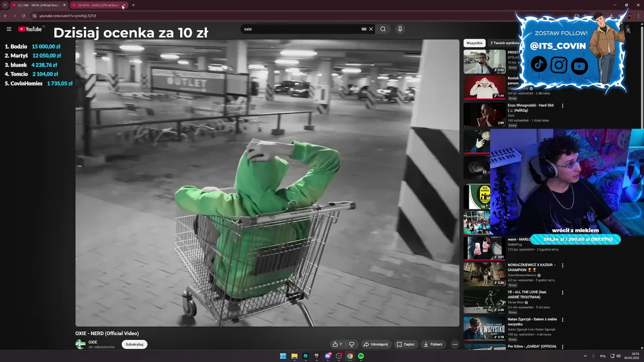
Task: Open options for Enzo Winogrodzki - Hard Shit
Action: [x=562, y=106]
